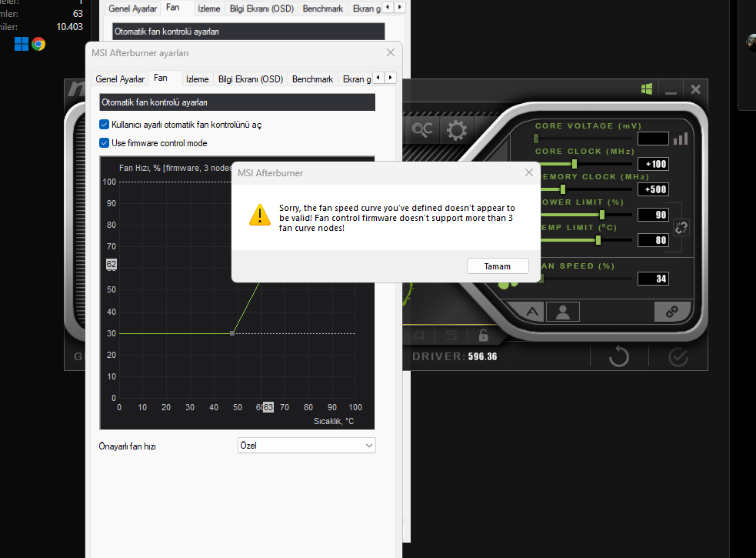Click the Windows startup icon in Afterburner
Viewport: 756px width, 558px height.
[x=647, y=89]
